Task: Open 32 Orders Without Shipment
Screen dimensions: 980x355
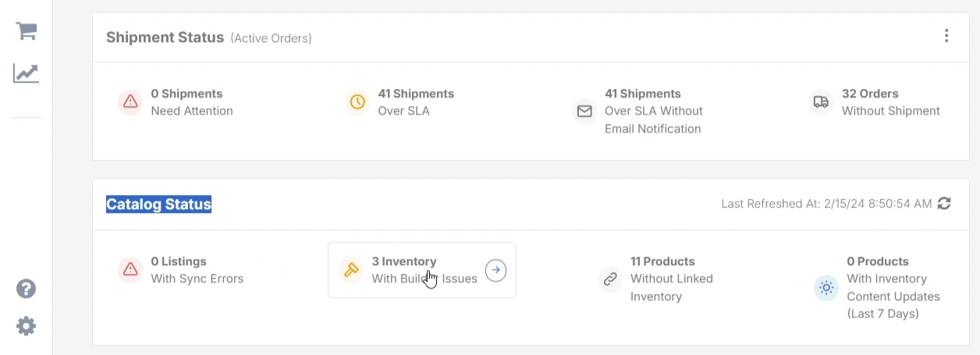Action: tap(891, 102)
